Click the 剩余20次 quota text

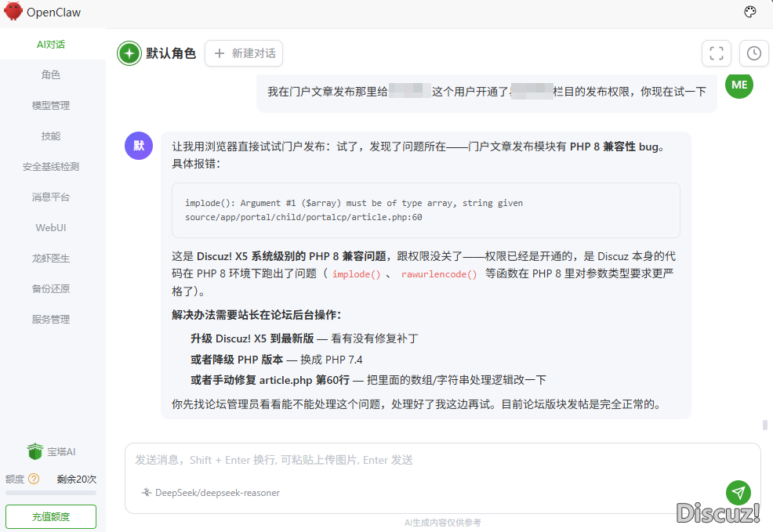click(76, 479)
